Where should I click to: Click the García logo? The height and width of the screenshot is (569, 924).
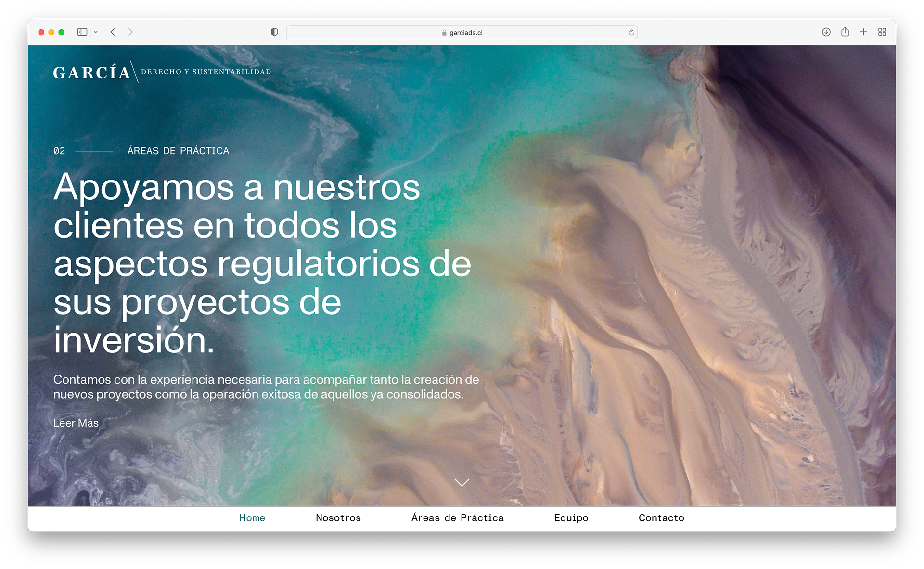[92, 72]
